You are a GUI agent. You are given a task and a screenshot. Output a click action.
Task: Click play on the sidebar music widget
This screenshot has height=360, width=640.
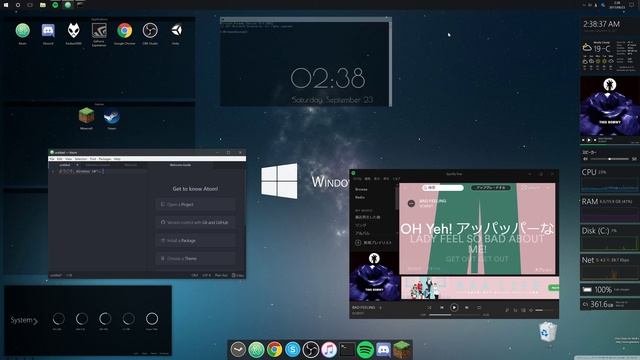(x=589, y=140)
